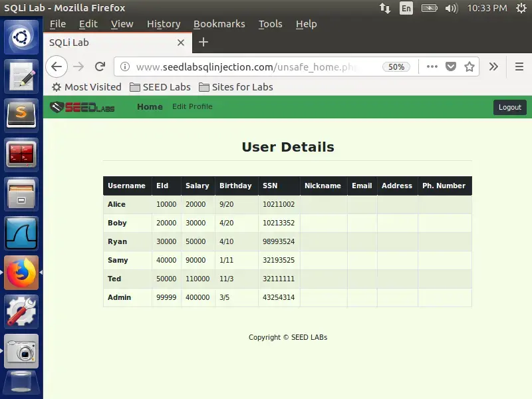The height and width of the screenshot is (399, 532).
Task: Click the clock showing 10:33 PM
Action: [x=487, y=8]
